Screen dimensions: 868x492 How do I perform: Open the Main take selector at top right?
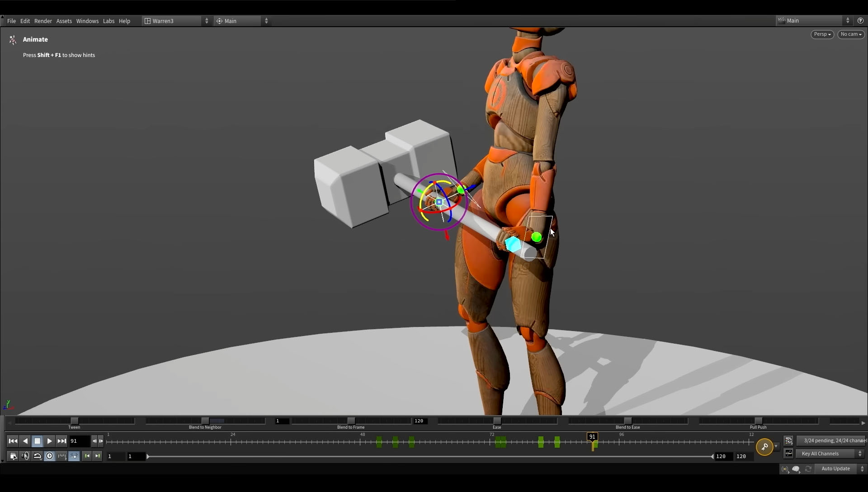814,20
